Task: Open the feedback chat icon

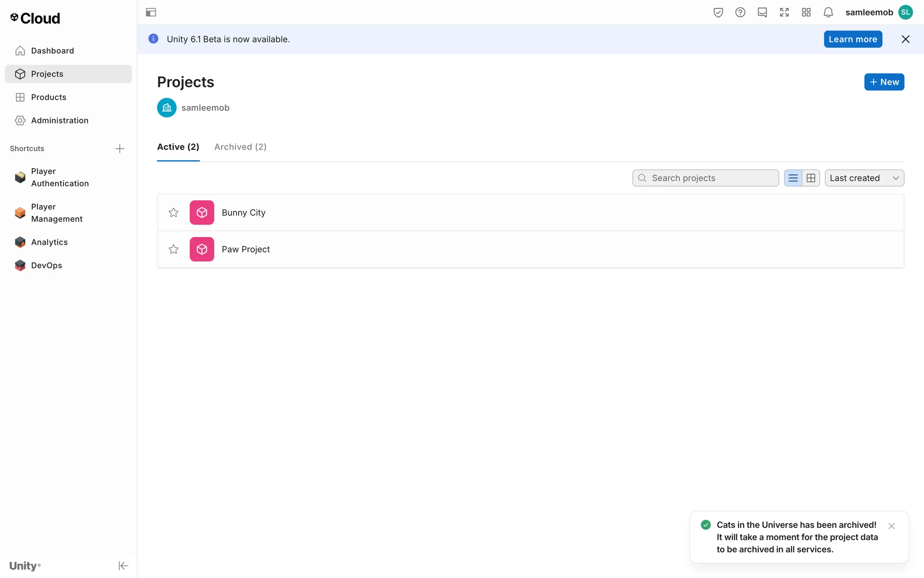Action: 762,13
